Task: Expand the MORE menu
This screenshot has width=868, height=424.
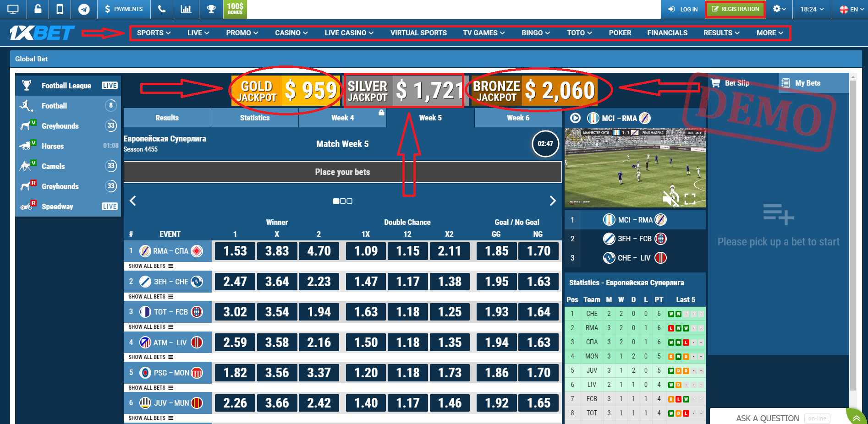Action: tap(770, 33)
